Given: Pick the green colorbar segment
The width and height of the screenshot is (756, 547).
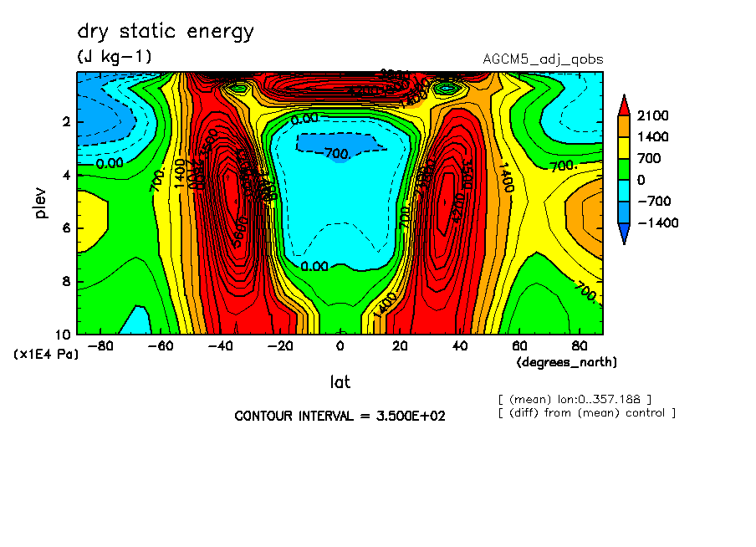Looking at the screenshot, I should coord(624,169).
